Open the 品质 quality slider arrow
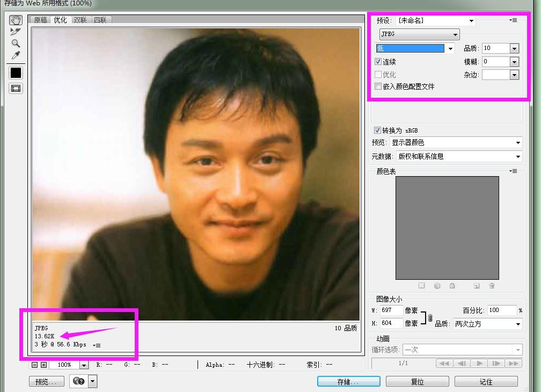Image resolution: width=541 pixels, height=392 pixels. (x=514, y=49)
